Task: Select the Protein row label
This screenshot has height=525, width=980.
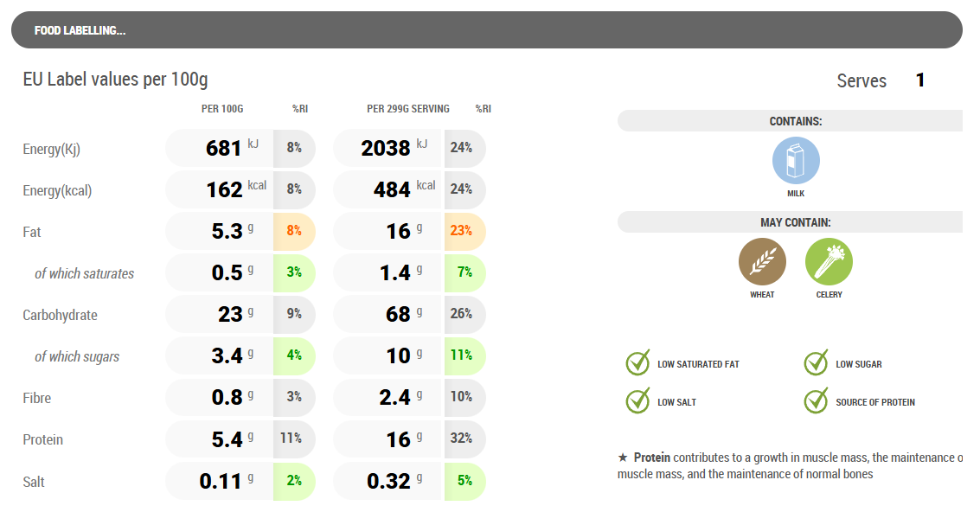Action: 43,439
